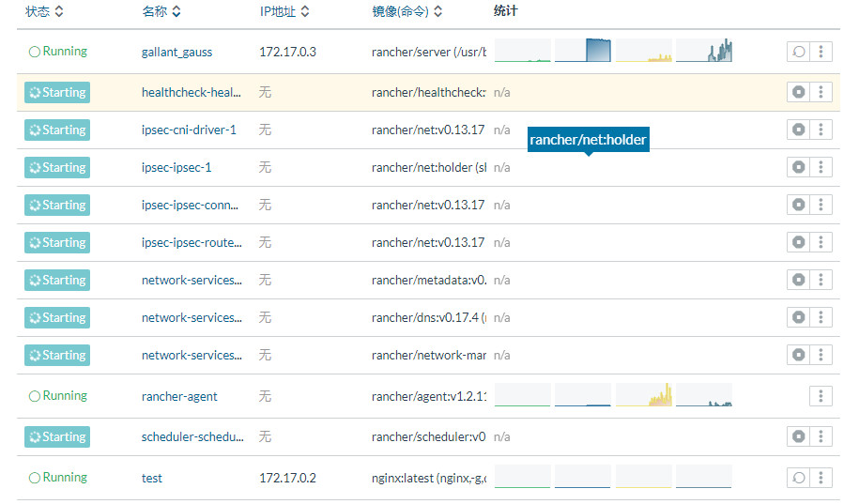Open network-services link in rancher/network-manager row
This screenshot has width=859, height=504.
(192, 356)
